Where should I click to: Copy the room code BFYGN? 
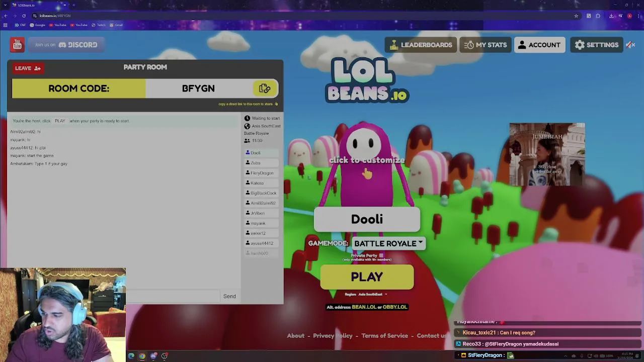[265, 88]
